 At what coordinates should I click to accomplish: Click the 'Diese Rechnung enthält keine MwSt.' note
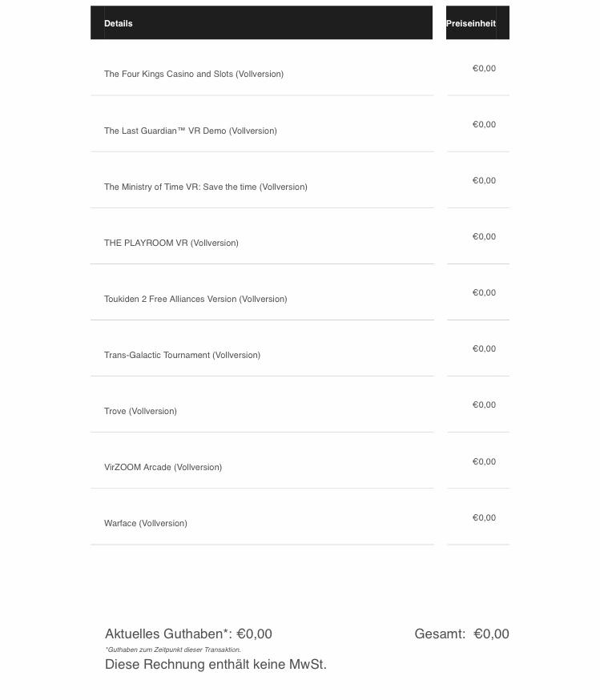click(x=215, y=664)
